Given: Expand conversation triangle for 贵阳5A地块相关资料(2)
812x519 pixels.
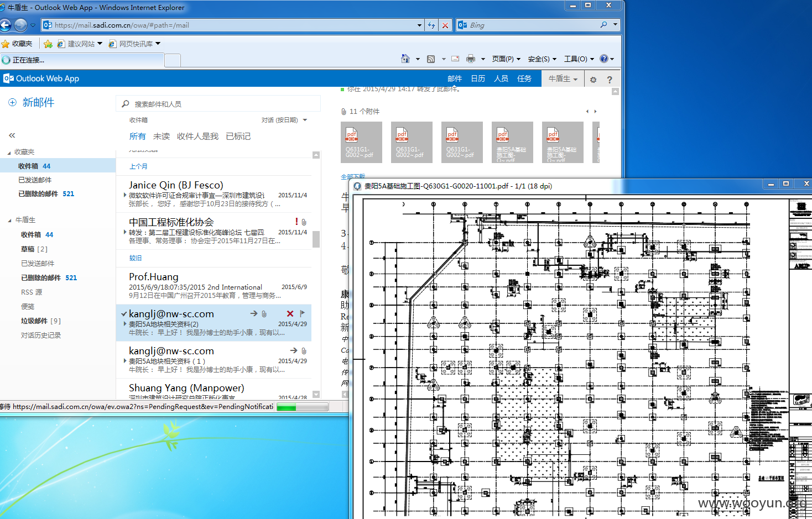Looking at the screenshot, I should 125,324.
